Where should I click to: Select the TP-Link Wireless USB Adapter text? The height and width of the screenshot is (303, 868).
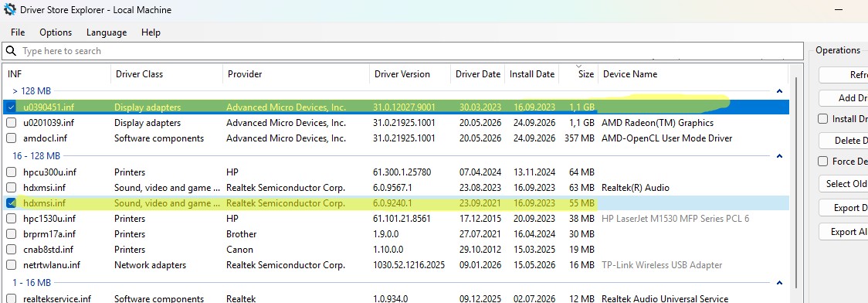coord(662,265)
